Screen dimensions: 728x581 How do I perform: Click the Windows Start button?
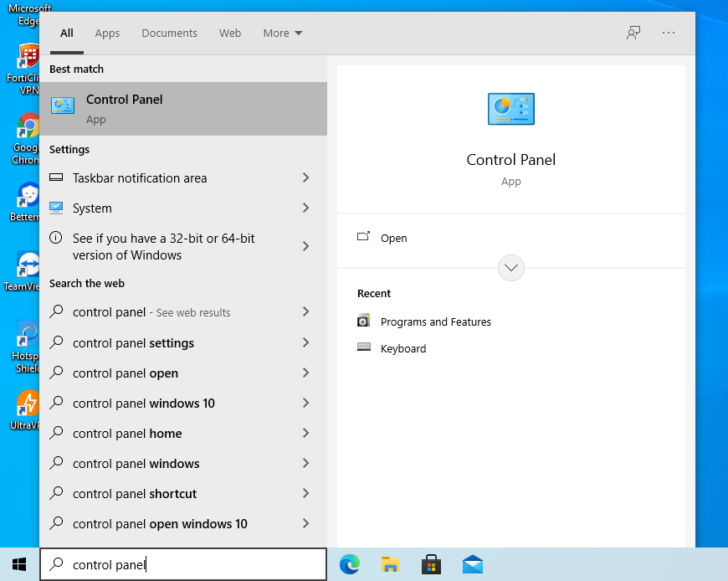tap(19, 564)
